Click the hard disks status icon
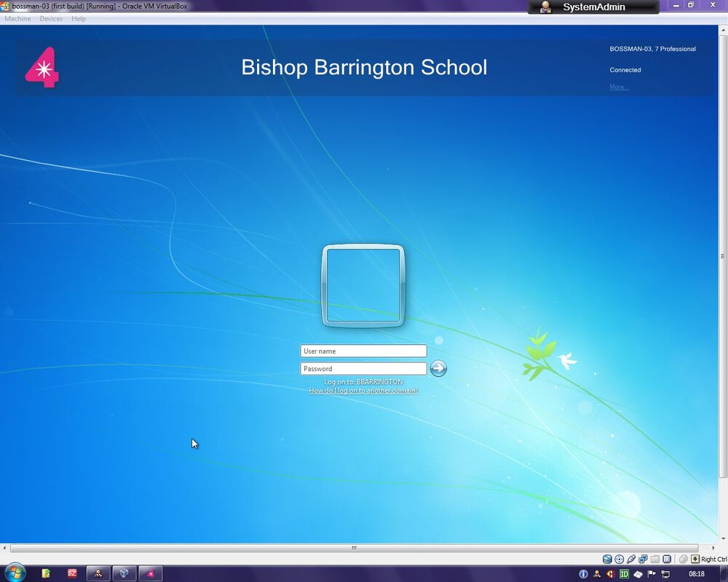The height and width of the screenshot is (582, 728). 607,559
